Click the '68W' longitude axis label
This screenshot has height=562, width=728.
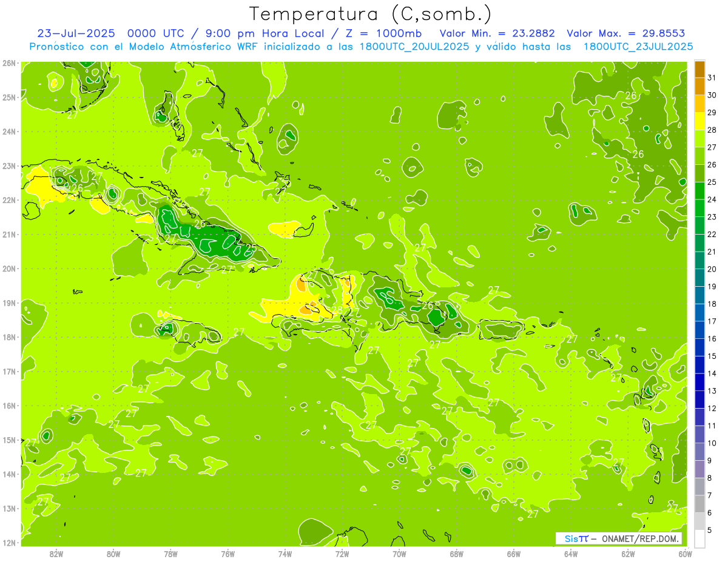coord(456,554)
